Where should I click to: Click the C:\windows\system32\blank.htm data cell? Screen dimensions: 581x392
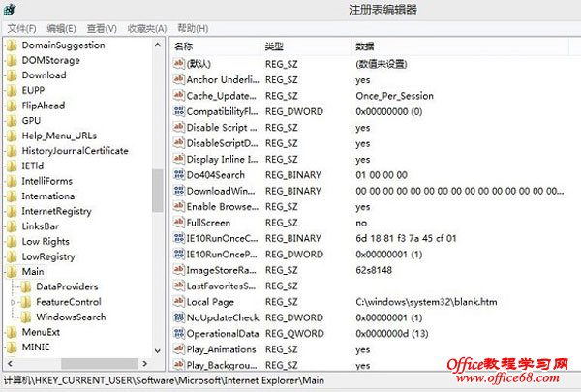tap(426, 302)
